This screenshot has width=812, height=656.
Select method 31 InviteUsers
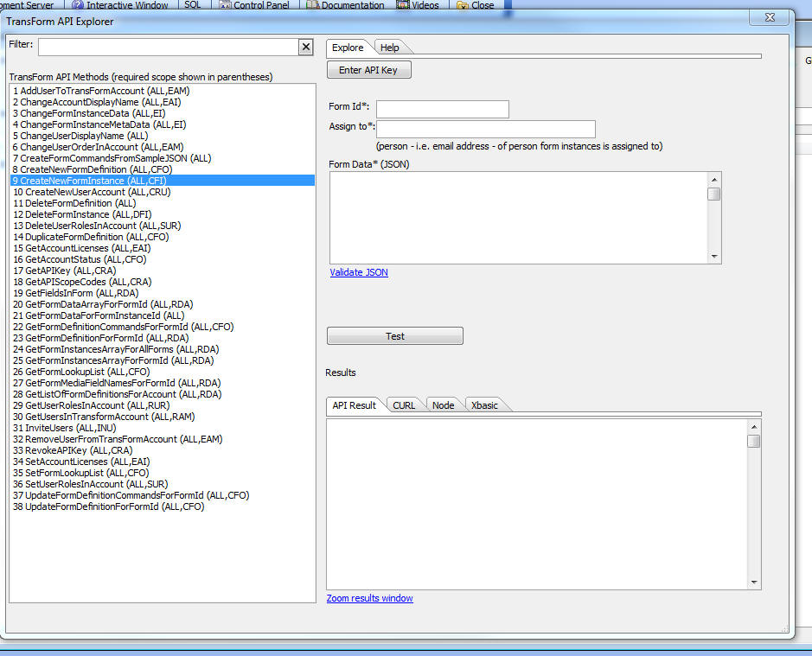162,428
